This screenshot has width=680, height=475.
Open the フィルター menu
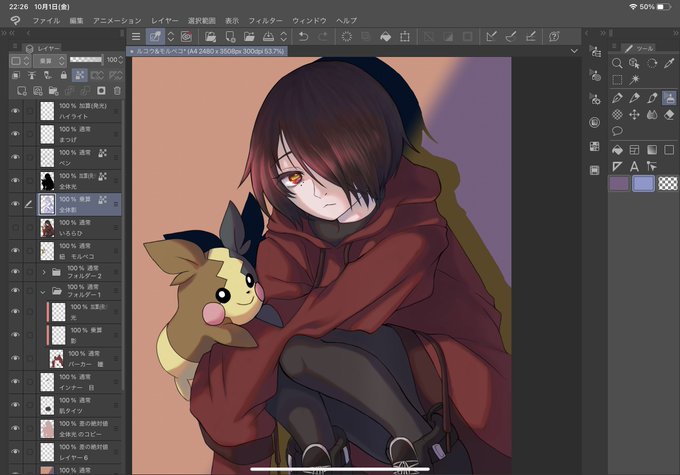pyautogui.click(x=265, y=20)
